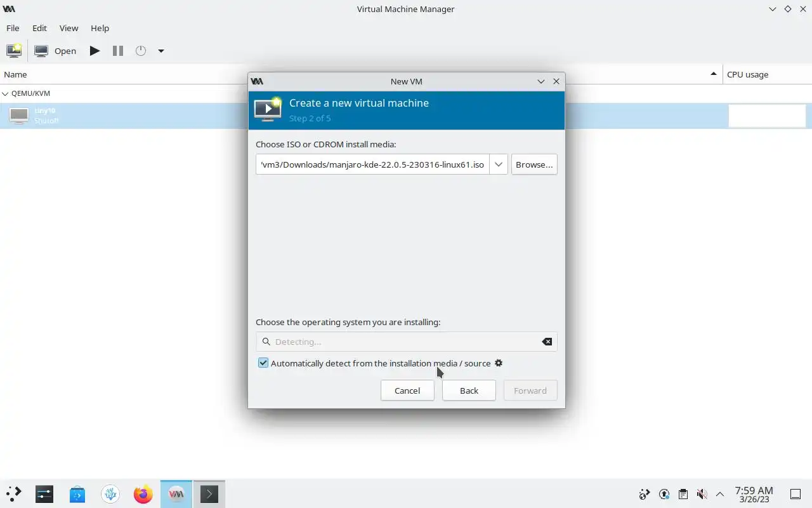Click the coral app icon in taskbar

point(110,493)
